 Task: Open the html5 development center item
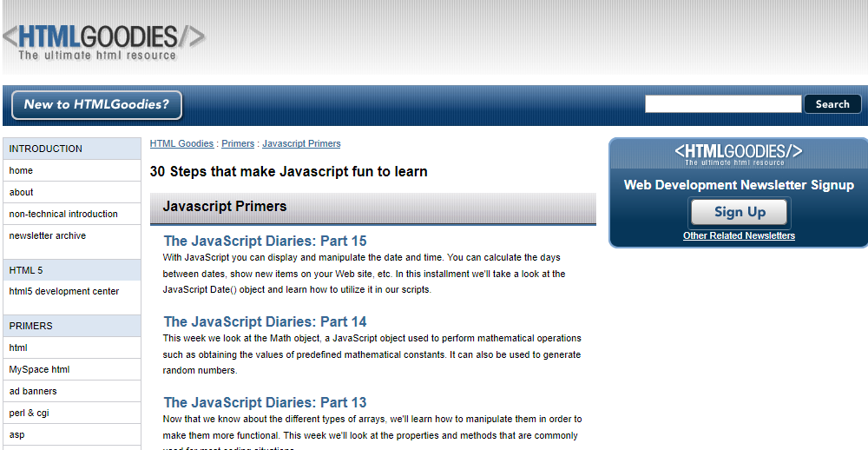coord(72,292)
